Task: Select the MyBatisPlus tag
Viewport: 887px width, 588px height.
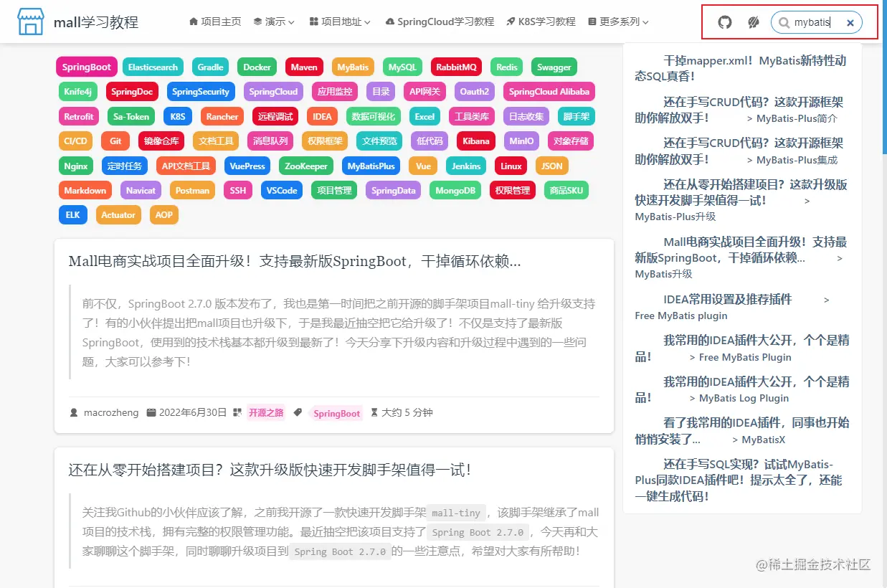Action: (x=371, y=166)
